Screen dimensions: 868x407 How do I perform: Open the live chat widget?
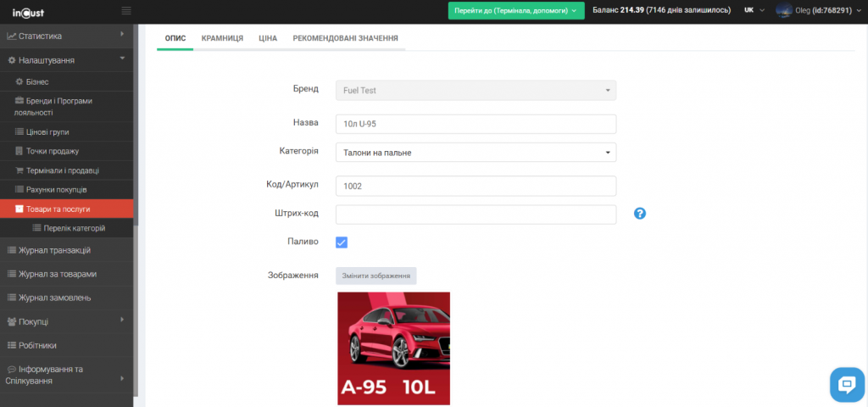pos(845,384)
